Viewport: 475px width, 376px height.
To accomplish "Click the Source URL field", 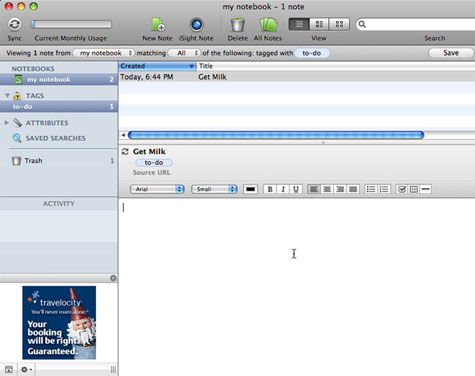I will 151,173.
